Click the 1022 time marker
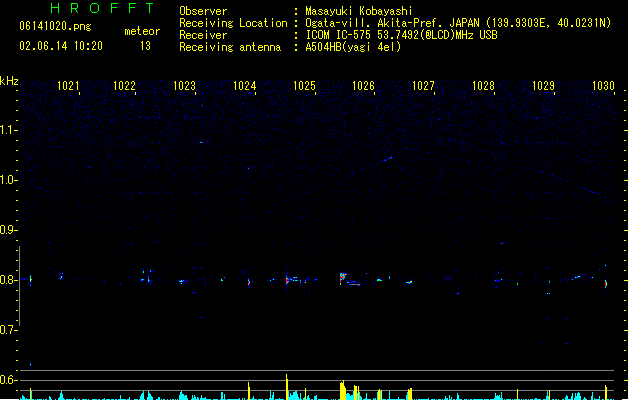Image resolution: width=629 pixels, height=400 pixels. (124, 86)
